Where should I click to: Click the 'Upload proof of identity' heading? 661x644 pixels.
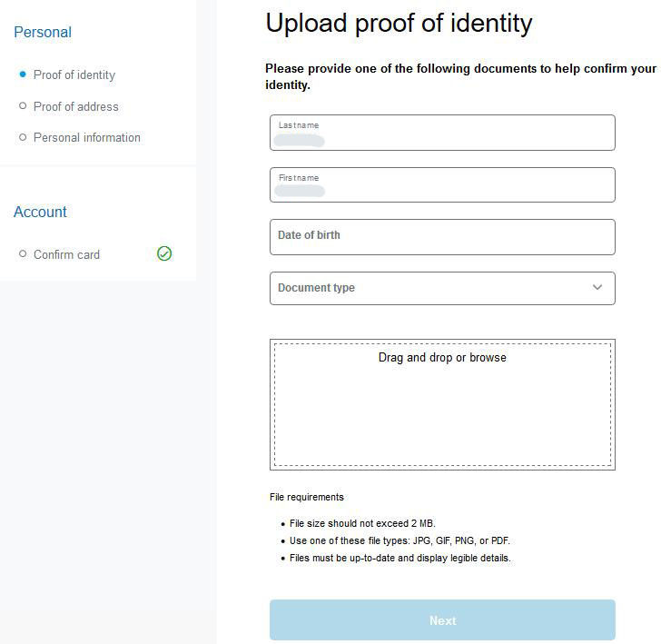pyautogui.click(x=399, y=24)
